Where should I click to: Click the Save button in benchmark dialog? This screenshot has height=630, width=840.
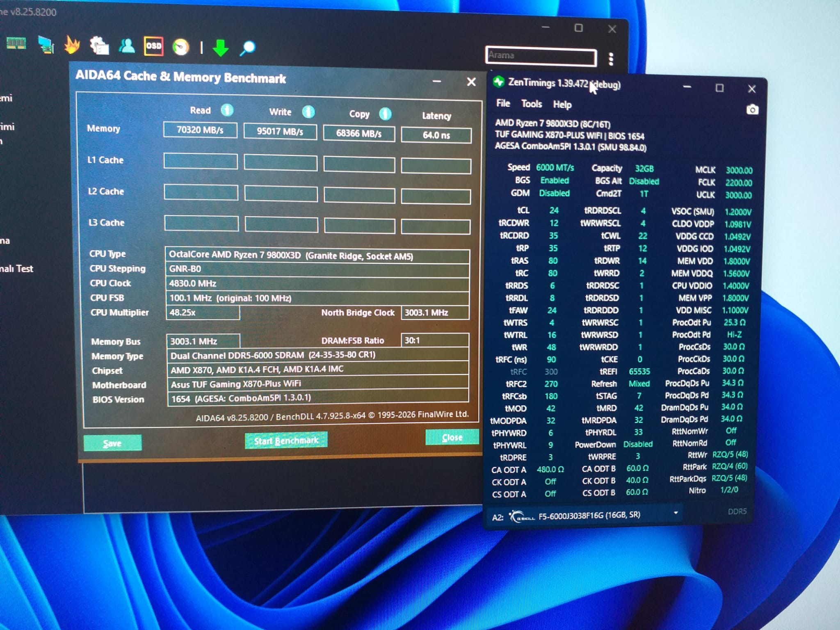[112, 443]
